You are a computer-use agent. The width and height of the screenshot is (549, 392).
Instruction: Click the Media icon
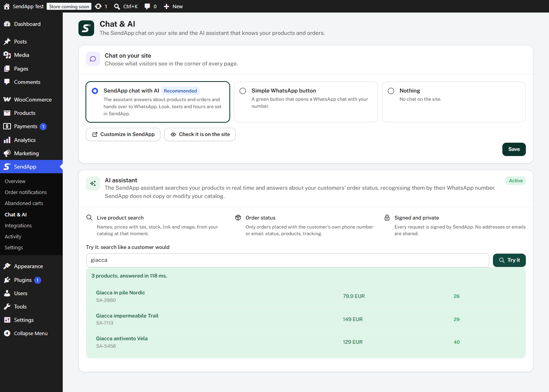[7, 55]
